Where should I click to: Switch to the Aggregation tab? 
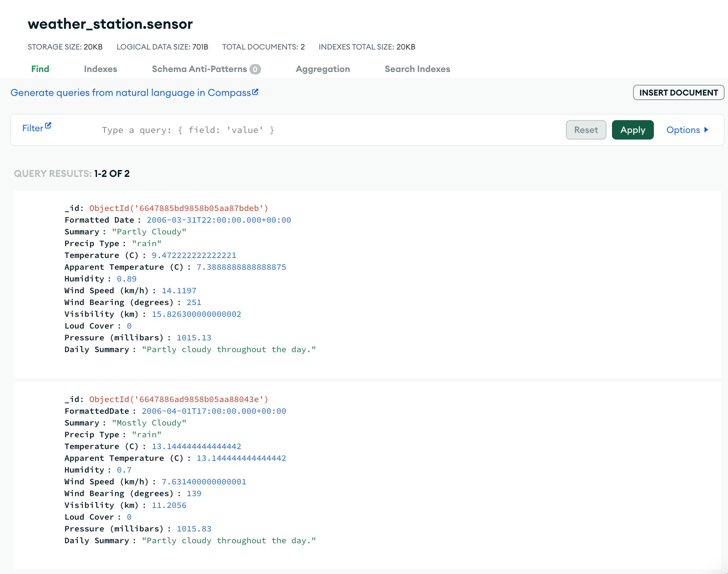point(323,69)
